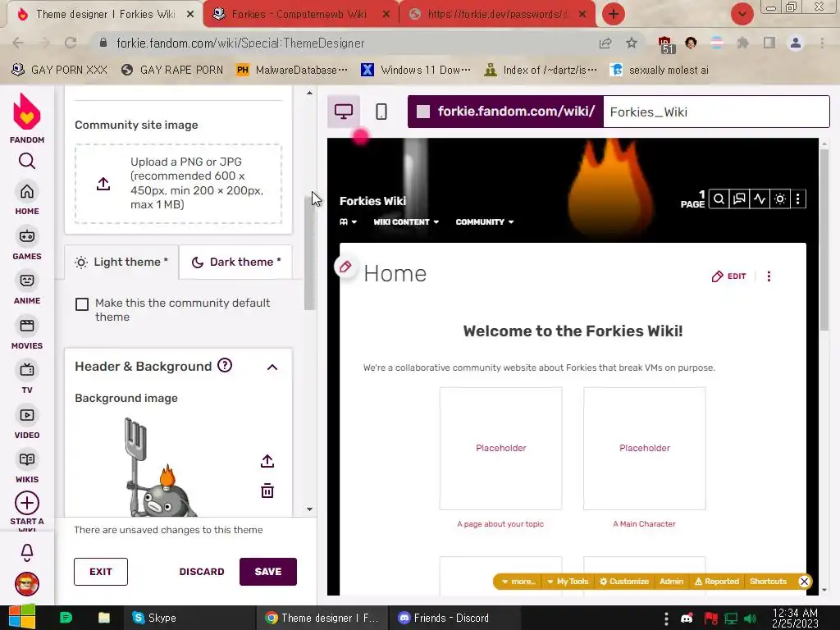Open a new browser tab
840x630 pixels.
[614, 14]
